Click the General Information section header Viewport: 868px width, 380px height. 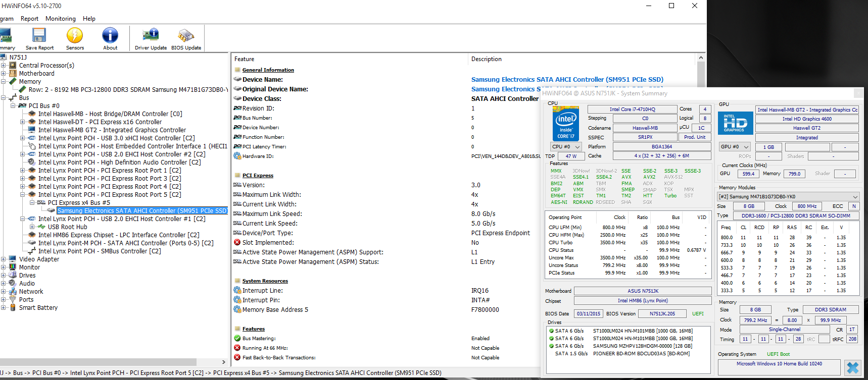click(268, 70)
